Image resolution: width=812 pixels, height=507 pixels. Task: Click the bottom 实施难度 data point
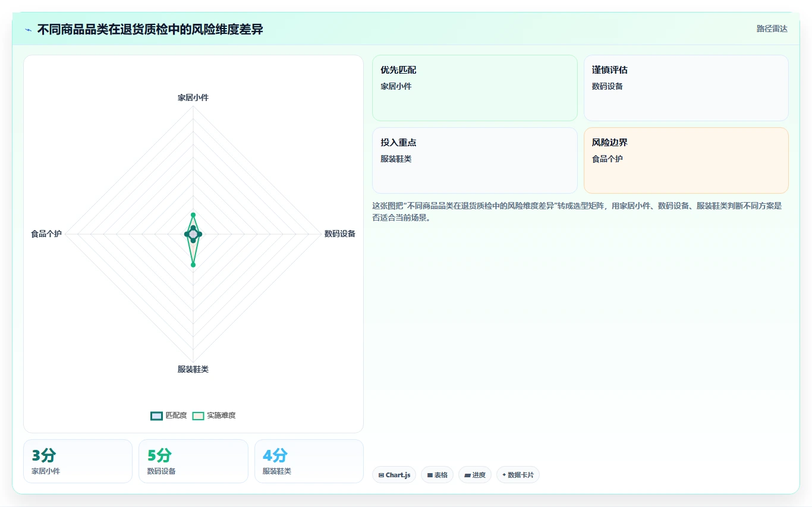[x=193, y=264]
